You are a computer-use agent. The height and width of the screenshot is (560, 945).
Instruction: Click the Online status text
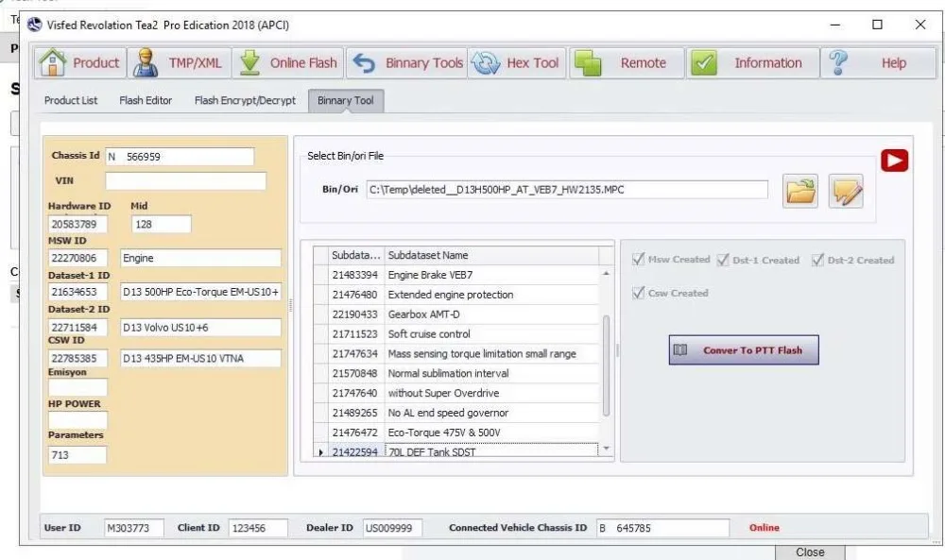pos(765,528)
